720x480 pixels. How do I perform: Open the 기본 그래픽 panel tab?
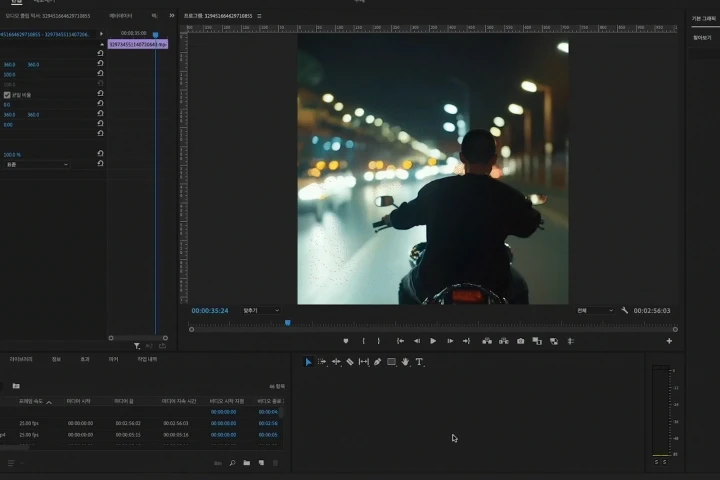(703, 18)
